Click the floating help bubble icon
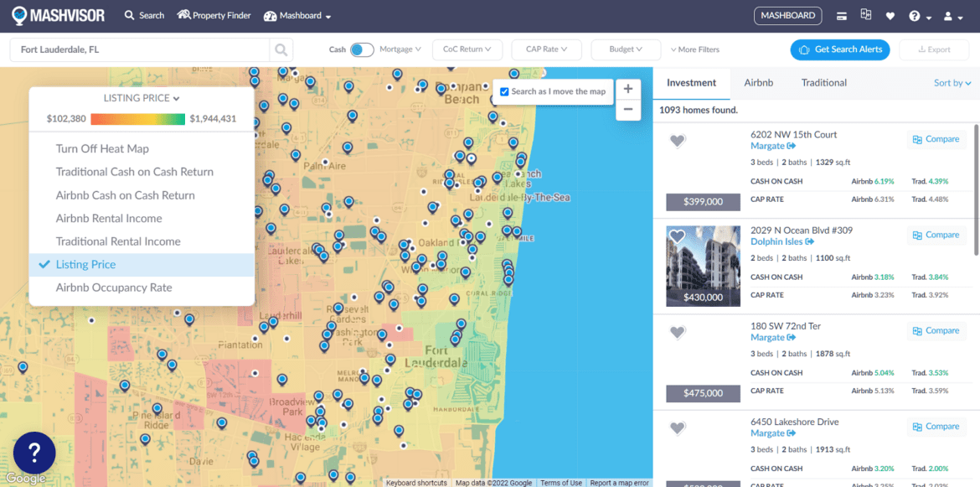Viewport: 980px width, 487px height. coord(34,453)
